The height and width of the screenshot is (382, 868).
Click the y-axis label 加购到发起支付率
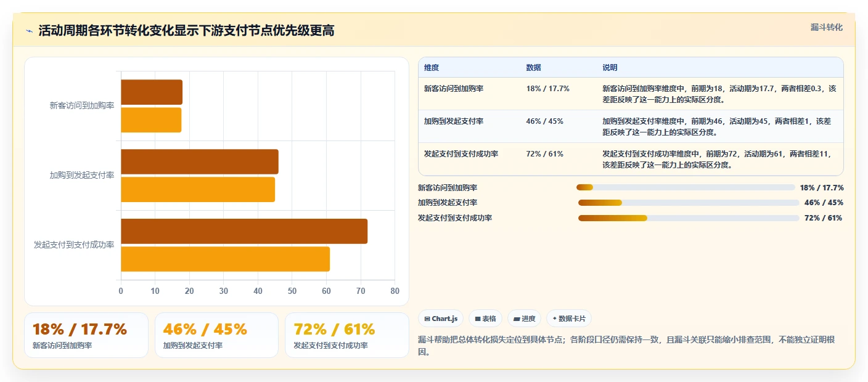[x=82, y=176]
